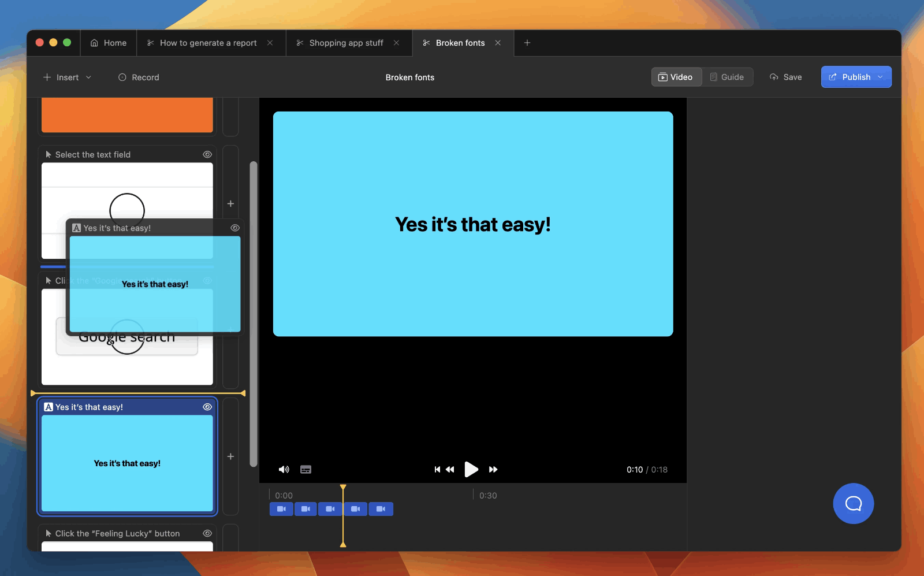Save the project
Viewport: 924px width, 576px height.
(785, 77)
